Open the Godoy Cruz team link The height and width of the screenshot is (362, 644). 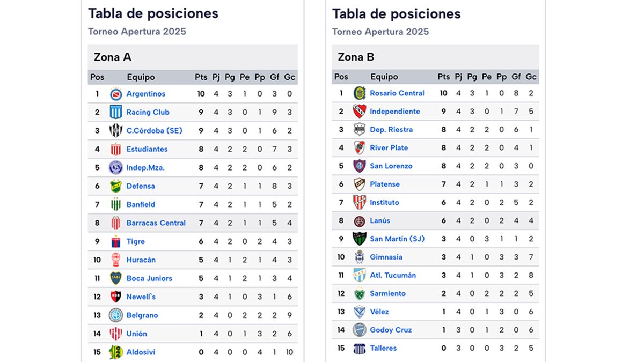pos(391,330)
